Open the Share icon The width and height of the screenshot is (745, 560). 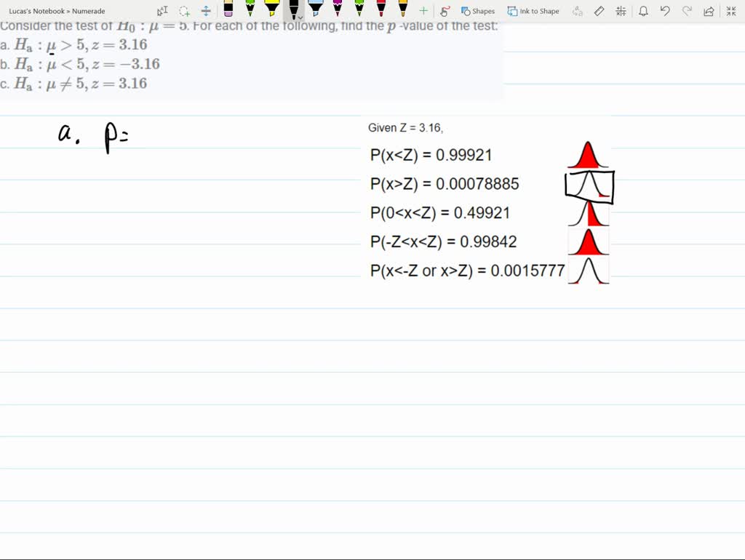(x=709, y=11)
